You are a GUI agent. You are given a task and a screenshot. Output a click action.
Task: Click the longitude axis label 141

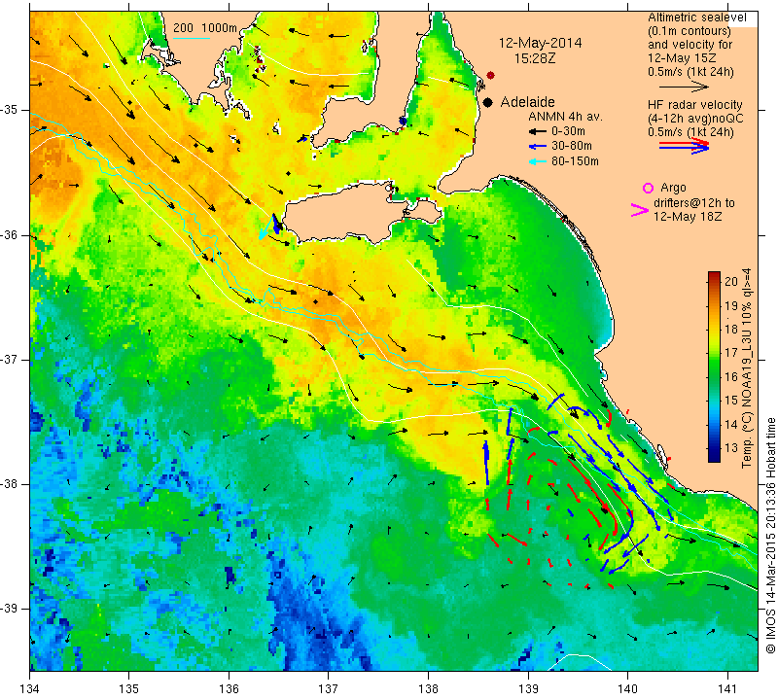coord(727,688)
